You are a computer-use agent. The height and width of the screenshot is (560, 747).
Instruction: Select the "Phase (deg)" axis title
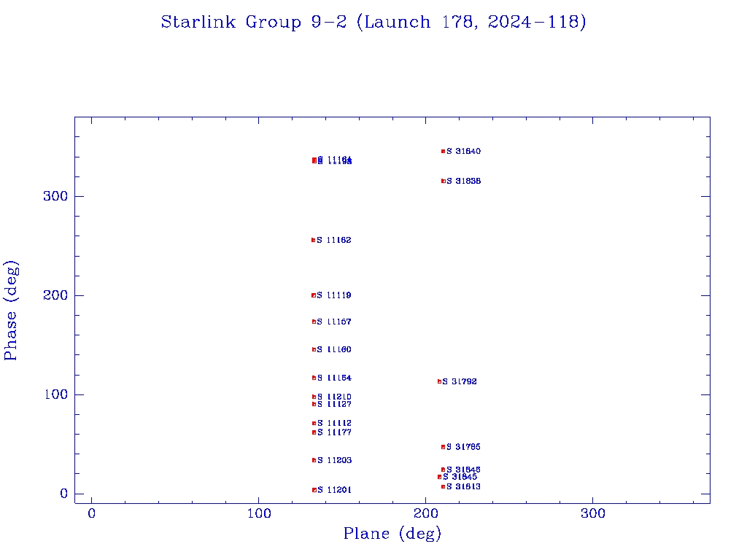point(10,311)
